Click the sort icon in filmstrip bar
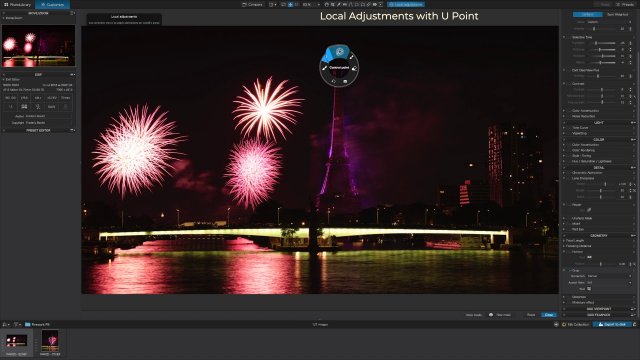Image resolution: width=640 pixels, height=360 pixels. pos(6,324)
